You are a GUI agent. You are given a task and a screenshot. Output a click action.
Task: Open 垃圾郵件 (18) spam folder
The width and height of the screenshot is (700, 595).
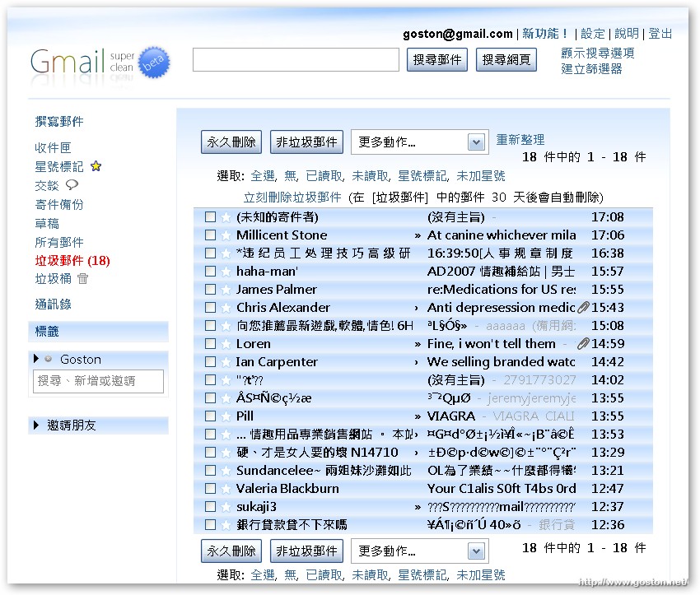(x=72, y=261)
